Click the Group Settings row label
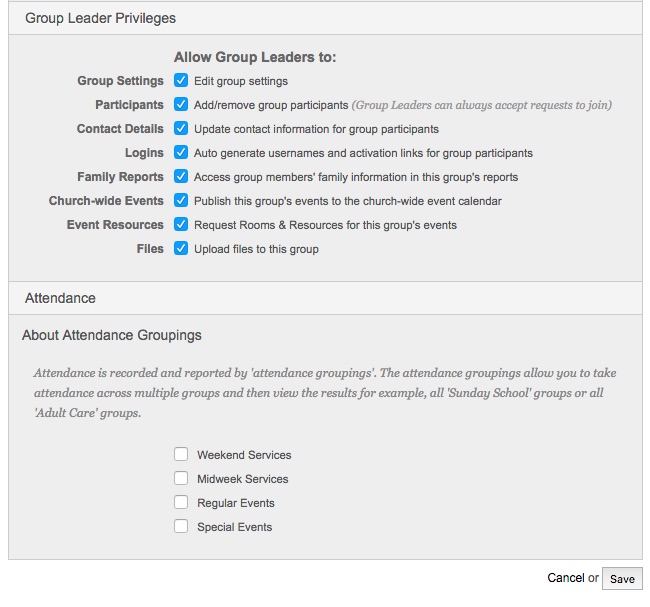 (x=120, y=81)
